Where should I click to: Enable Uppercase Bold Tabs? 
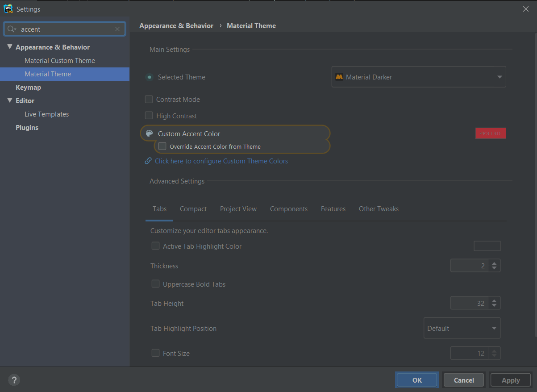(155, 284)
